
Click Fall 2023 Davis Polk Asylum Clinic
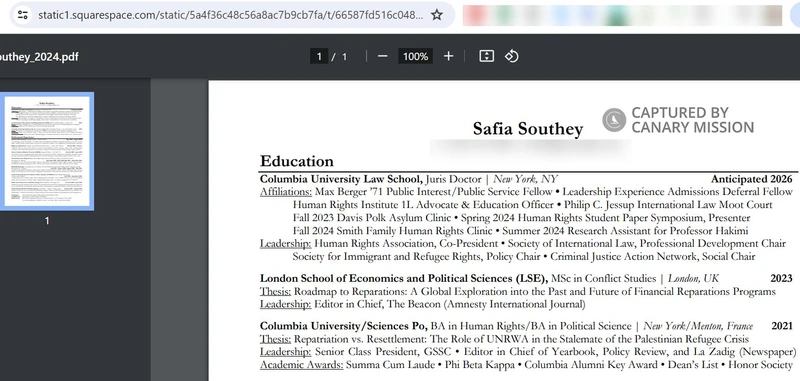point(372,218)
